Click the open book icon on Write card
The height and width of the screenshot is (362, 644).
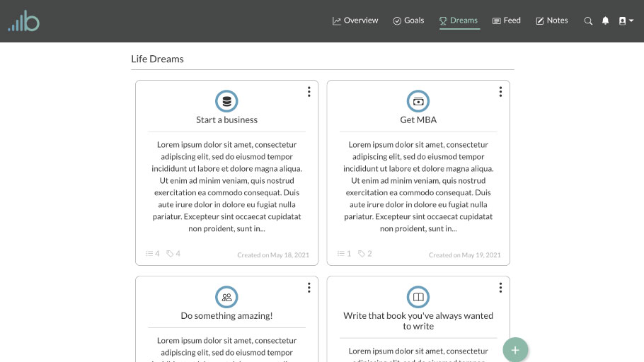tap(418, 297)
